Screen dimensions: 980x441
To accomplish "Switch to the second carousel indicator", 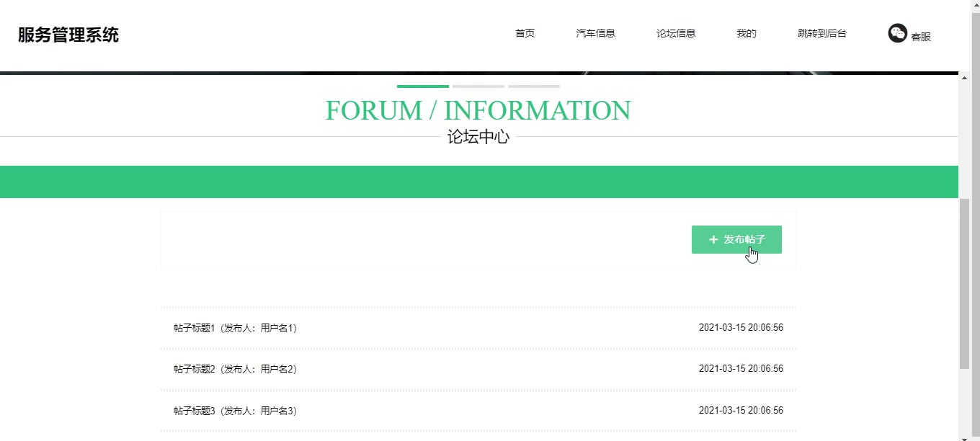I will tap(478, 86).
